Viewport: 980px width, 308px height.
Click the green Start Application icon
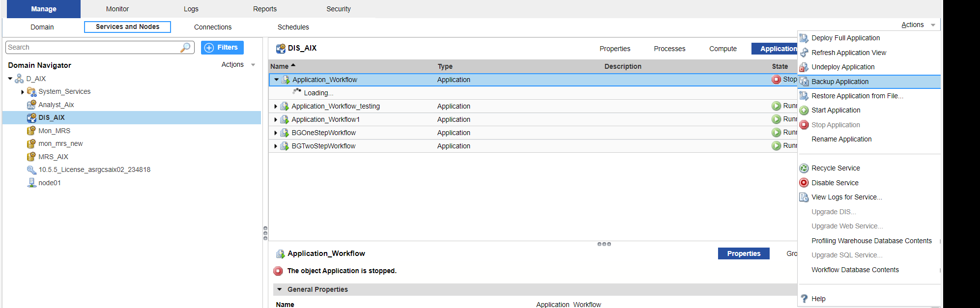[x=804, y=111]
